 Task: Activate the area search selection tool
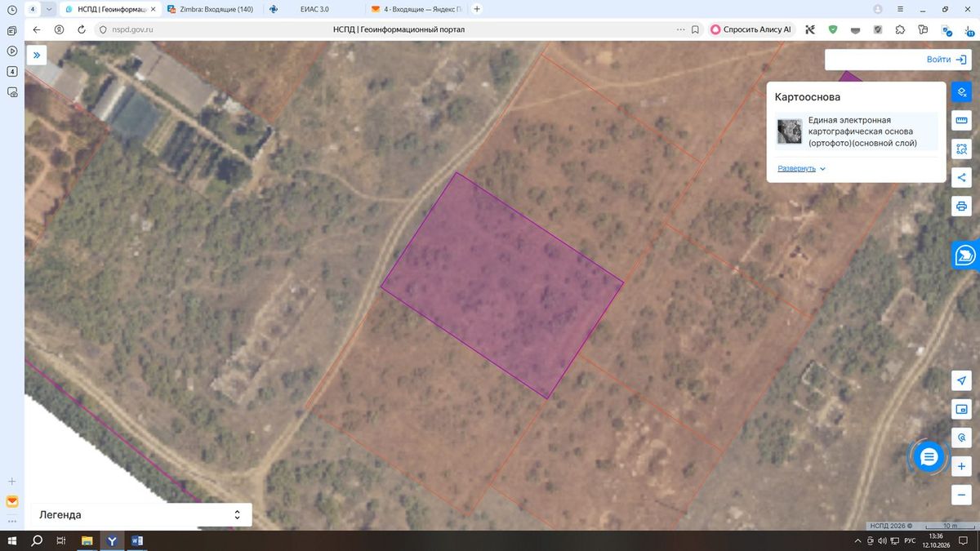coord(962,149)
